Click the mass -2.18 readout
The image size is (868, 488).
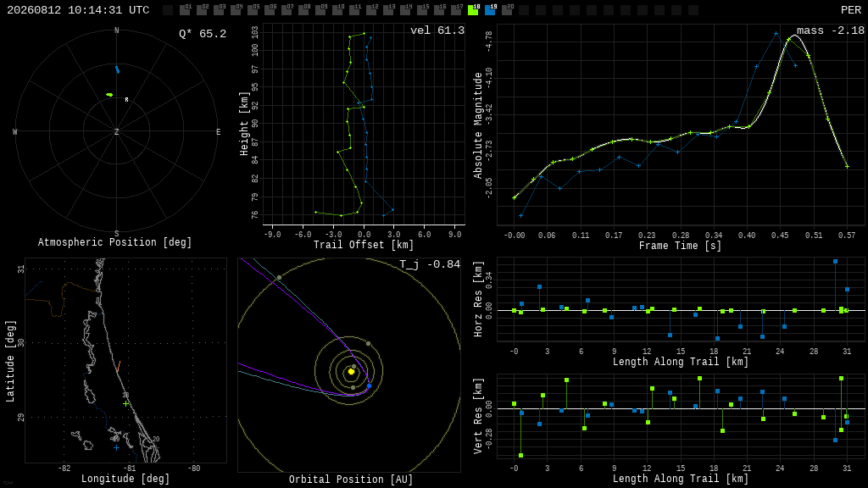[831, 30]
